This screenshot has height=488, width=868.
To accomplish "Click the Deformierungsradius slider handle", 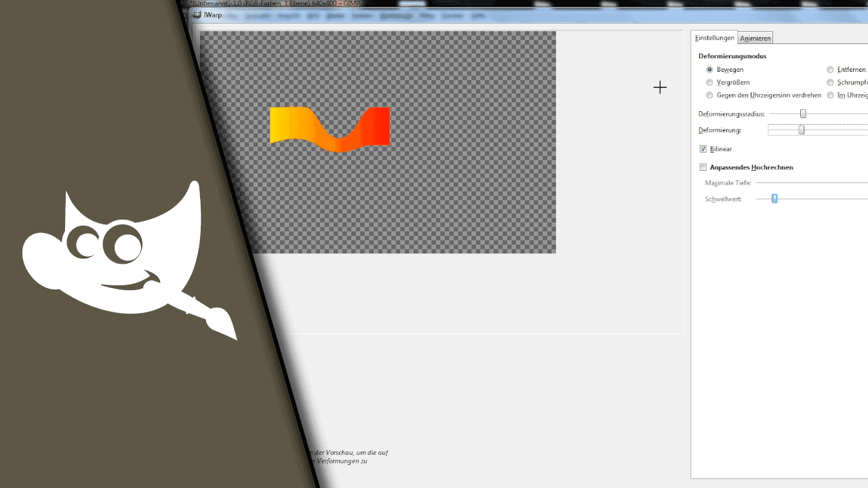I will (803, 114).
